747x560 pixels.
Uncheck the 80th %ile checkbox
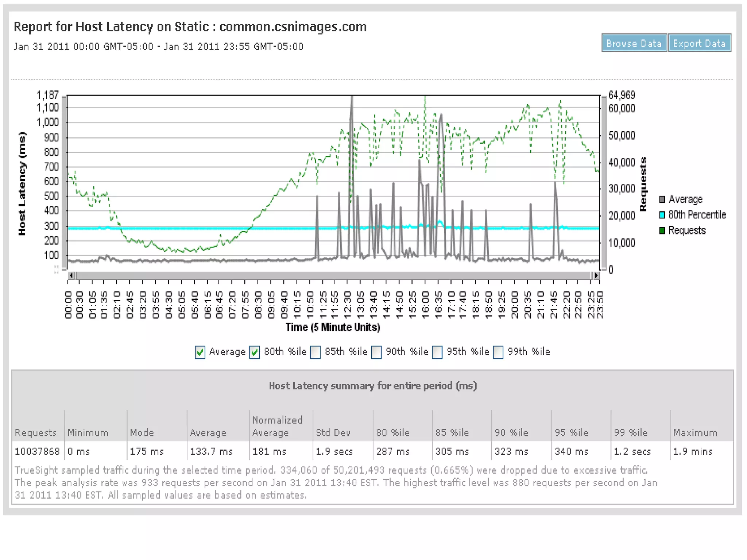click(x=255, y=352)
